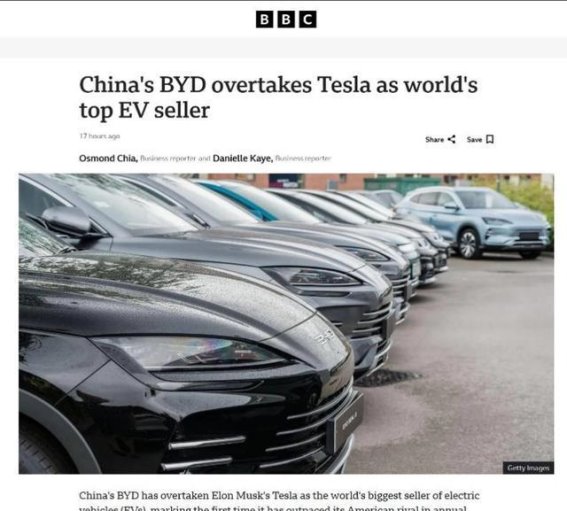Click the bookmark Save icon
The height and width of the screenshot is (511, 567).
(490, 139)
